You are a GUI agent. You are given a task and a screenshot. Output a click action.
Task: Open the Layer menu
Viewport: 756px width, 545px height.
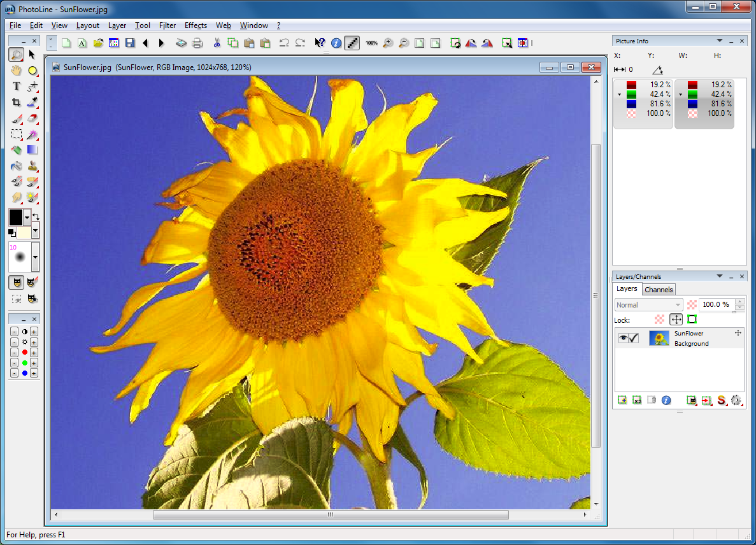(117, 25)
